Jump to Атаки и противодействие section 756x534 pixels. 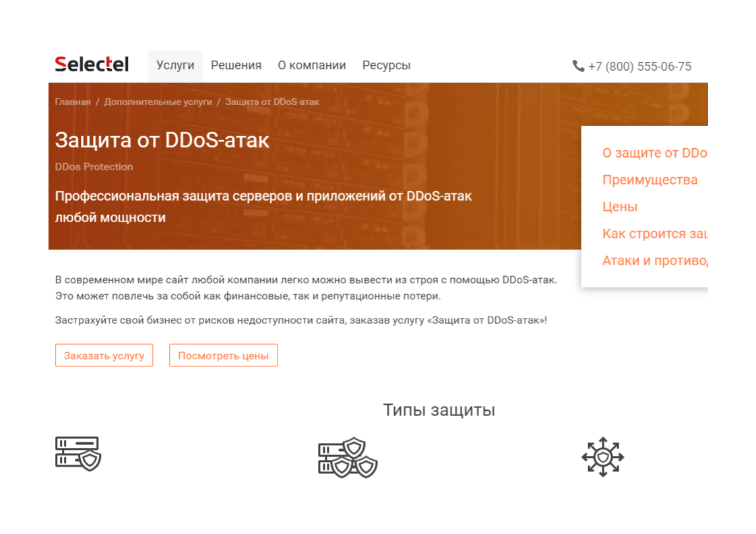pos(655,261)
